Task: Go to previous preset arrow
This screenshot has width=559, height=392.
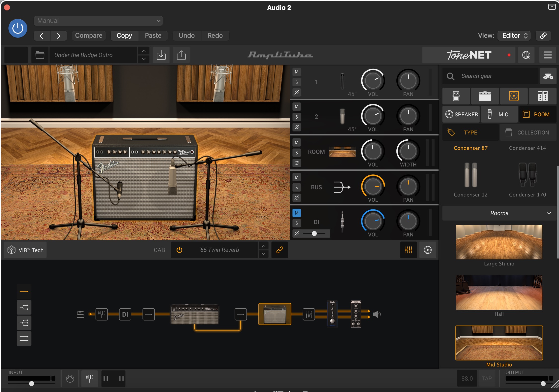Action: [42, 36]
